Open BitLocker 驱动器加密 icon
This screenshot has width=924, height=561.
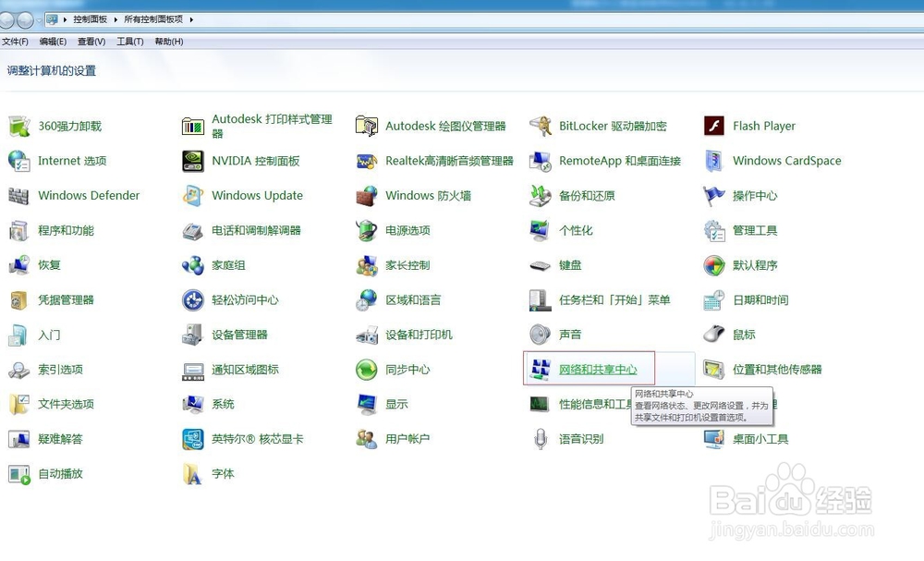[540, 126]
